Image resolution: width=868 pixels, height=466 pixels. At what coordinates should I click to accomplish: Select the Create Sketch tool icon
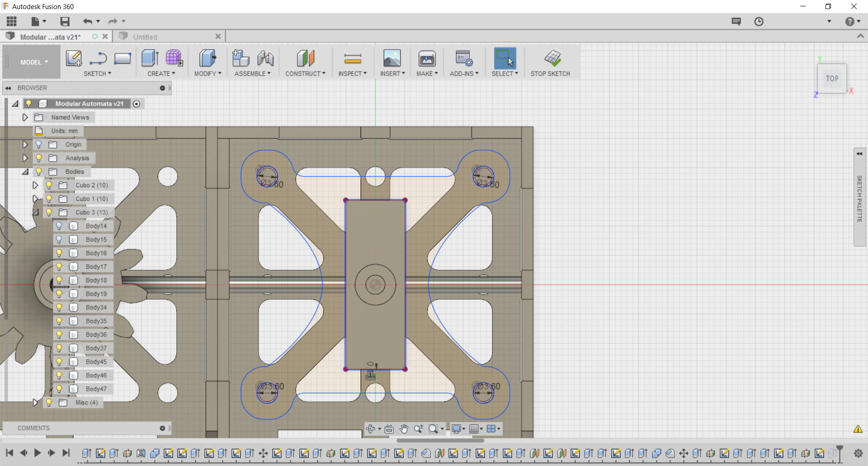tap(74, 58)
